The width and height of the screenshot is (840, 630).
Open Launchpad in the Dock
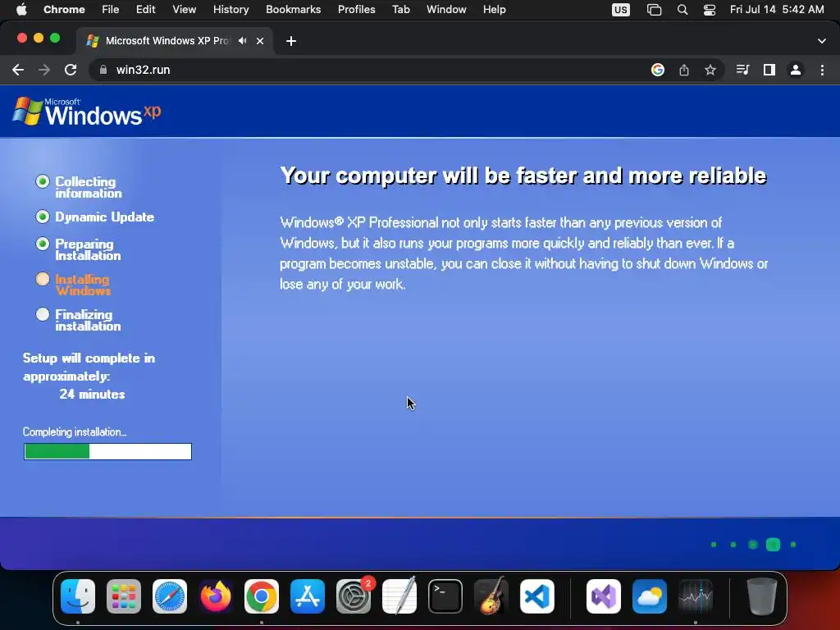click(x=124, y=596)
